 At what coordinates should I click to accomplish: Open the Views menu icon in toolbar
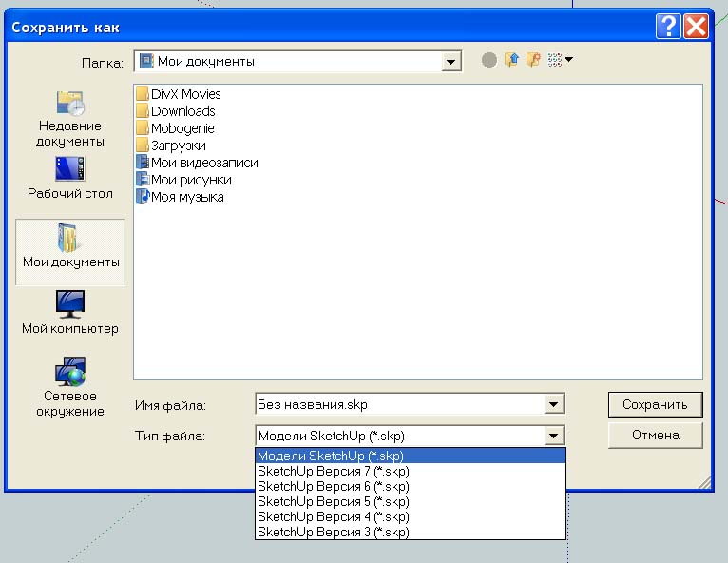click(560, 61)
